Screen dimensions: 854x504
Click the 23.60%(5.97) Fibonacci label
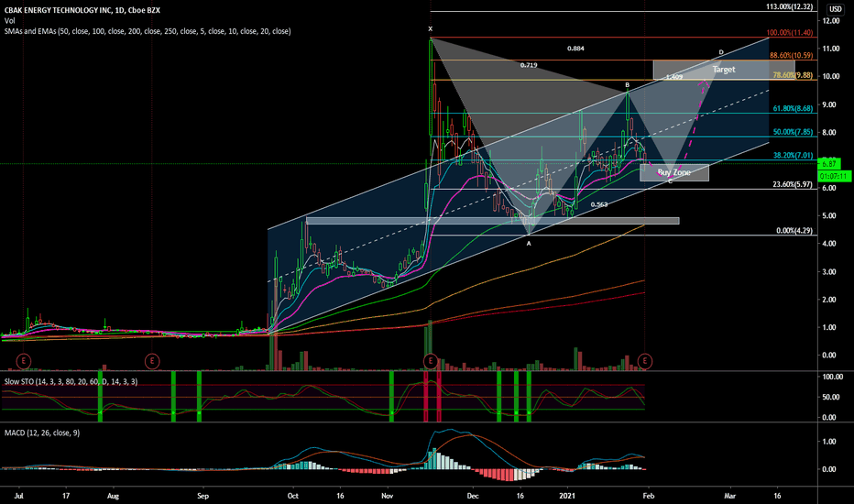[x=793, y=185]
